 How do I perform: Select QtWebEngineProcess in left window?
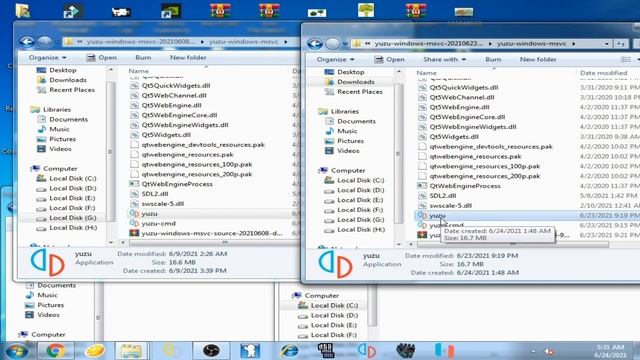pos(177,184)
